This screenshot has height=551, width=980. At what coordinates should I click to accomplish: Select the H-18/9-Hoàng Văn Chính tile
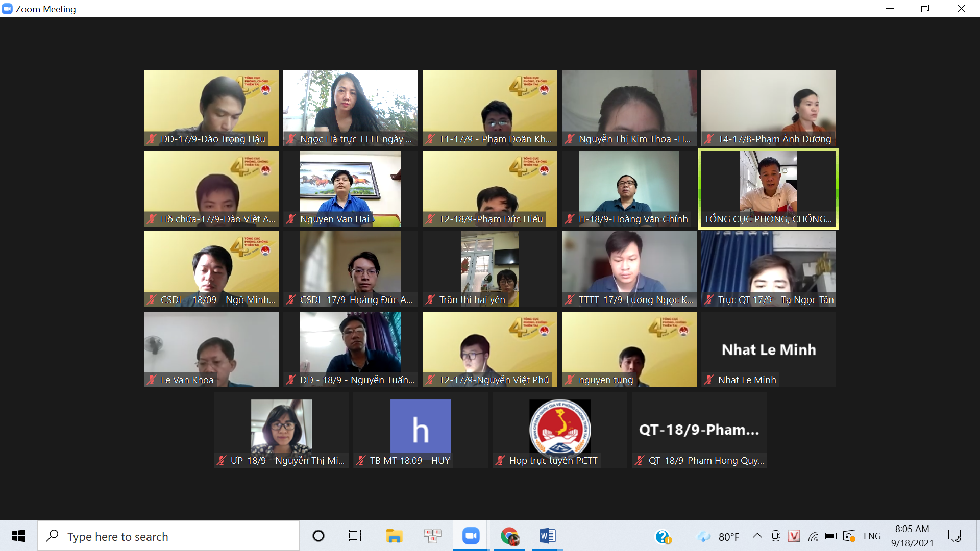tap(629, 189)
